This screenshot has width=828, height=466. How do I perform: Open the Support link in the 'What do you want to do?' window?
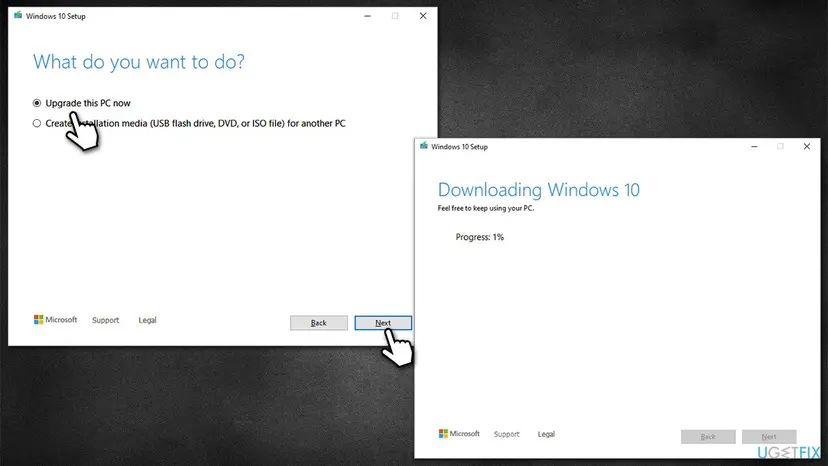tap(106, 320)
